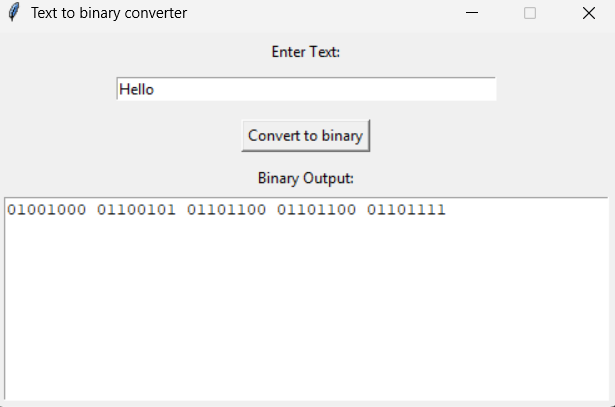Click the empty title bar space before the minimize button
The image size is (615, 407).
330,13
